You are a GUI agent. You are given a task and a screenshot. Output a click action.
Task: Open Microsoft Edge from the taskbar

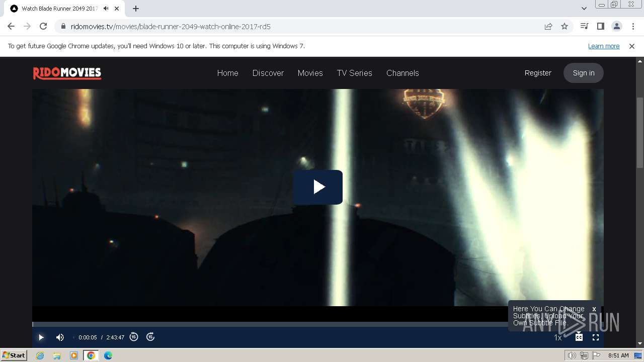pos(108,355)
